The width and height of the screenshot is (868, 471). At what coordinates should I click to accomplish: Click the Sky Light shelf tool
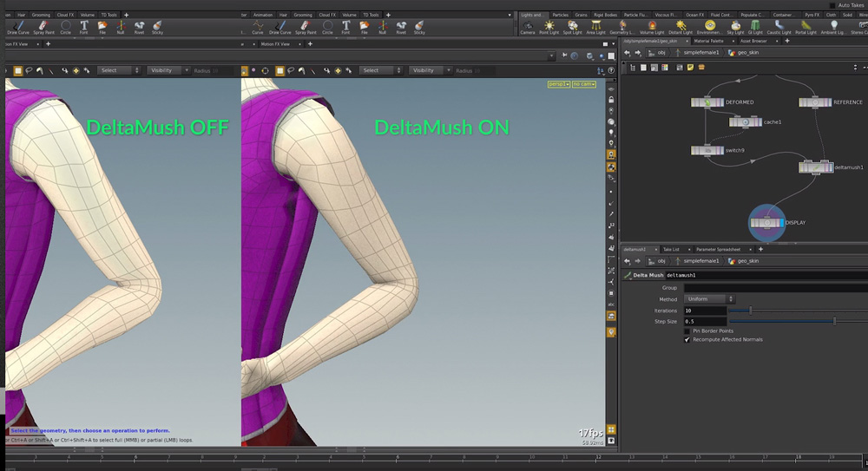pyautogui.click(x=735, y=28)
